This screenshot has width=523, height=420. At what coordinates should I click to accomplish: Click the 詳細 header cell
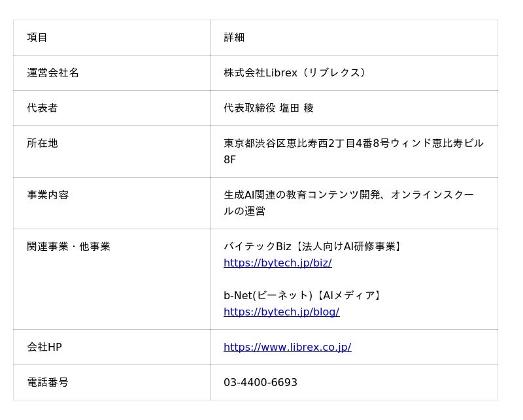click(x=234, y=38)
